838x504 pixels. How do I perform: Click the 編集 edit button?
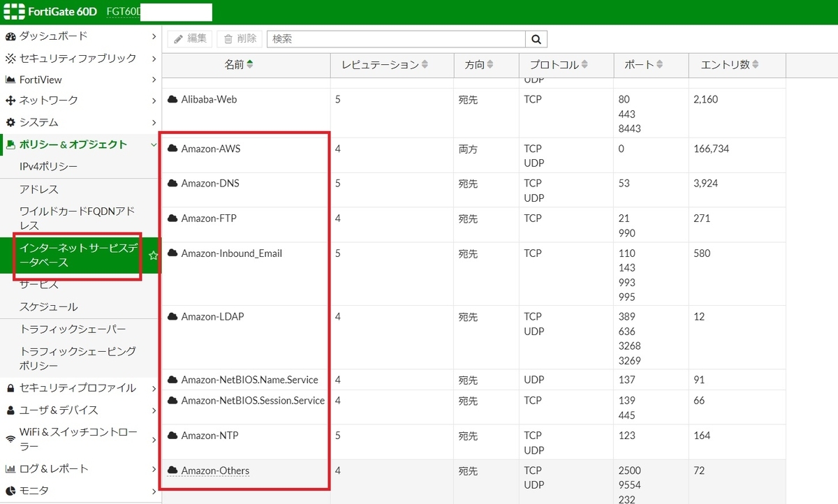click(190, 39)
